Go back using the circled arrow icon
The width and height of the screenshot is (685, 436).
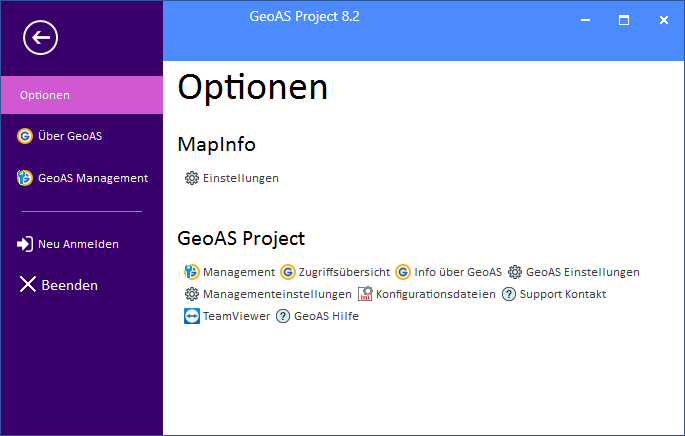(x=40, y=38)
